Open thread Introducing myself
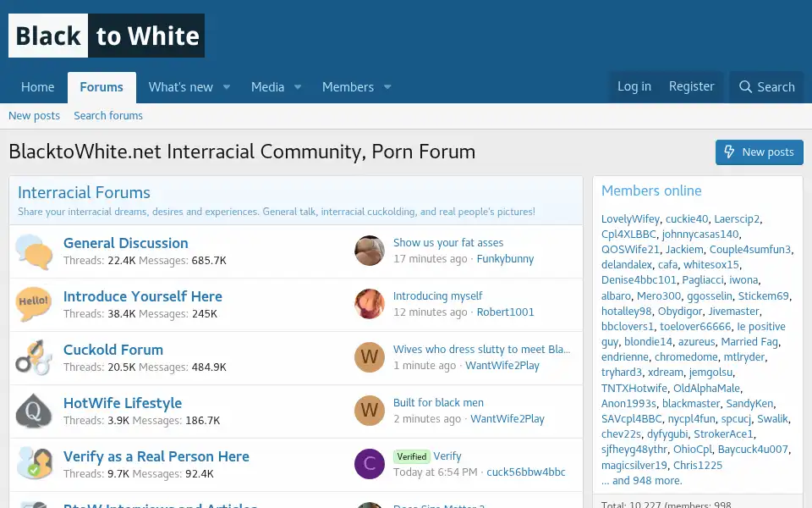Image resolution: width=812 pixels, height=508 pixels. click(437, 296)
